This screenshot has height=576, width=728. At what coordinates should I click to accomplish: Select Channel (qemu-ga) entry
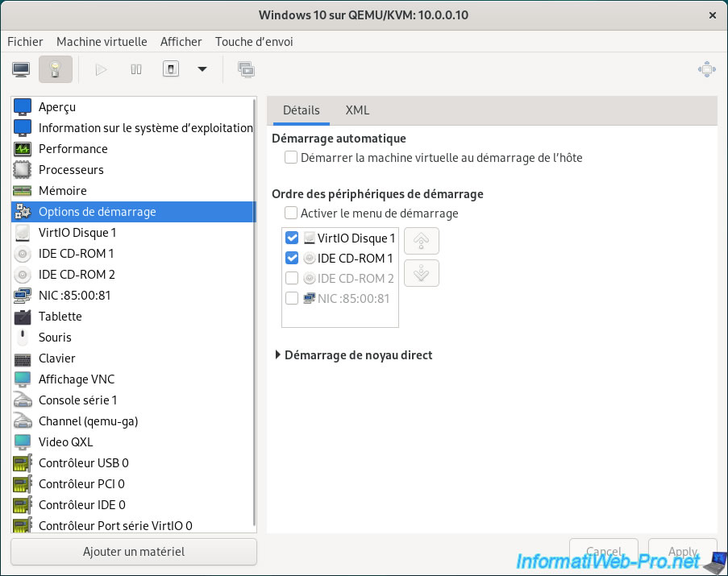(x=134, y=421)
